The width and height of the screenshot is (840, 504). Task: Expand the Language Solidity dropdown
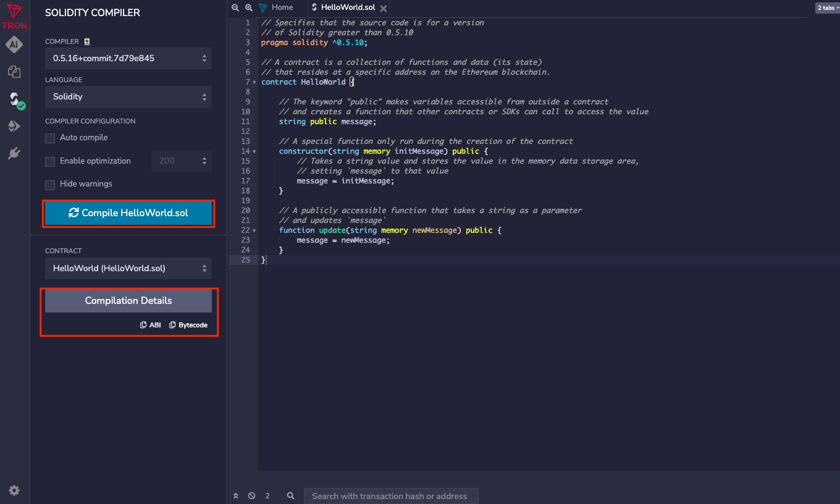point(128,97)
